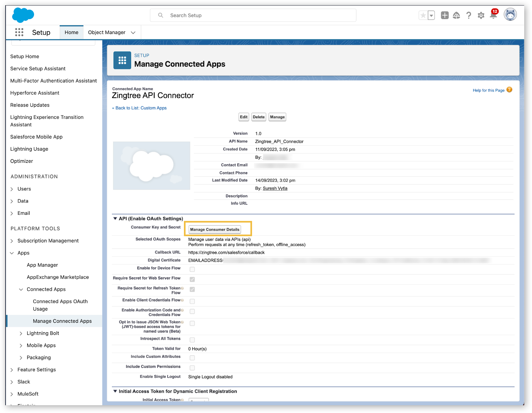This screenshot has width=532, height=413.
Task: Open Service Setup Assistant
Action: (38, 68)
